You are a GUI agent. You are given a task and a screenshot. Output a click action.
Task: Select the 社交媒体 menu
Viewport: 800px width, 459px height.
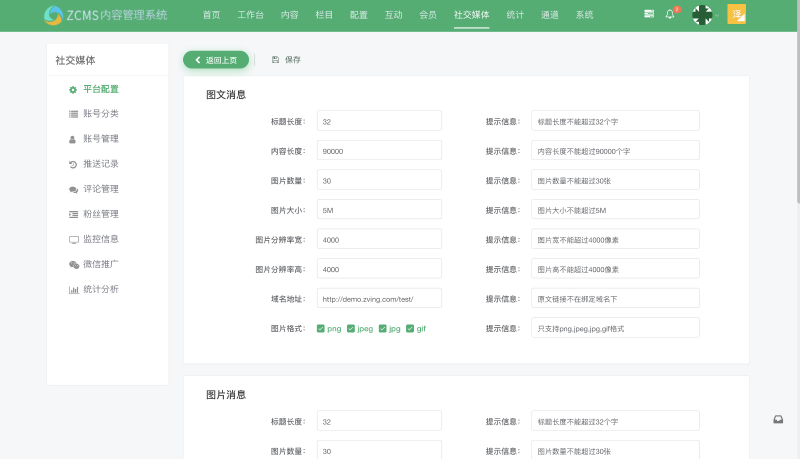tap(471, 15)
